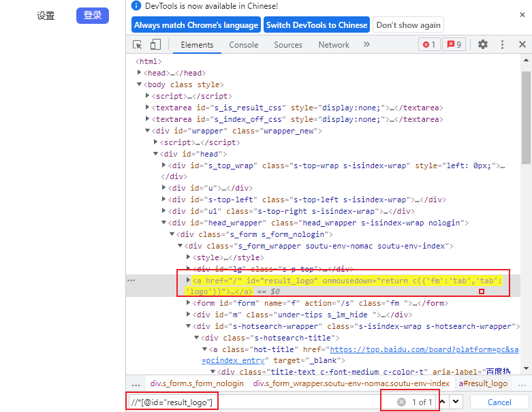This screenshot has height=412, width=532.
Task: Collapse the div id="wrapper" node
Action: coord(147,131)
